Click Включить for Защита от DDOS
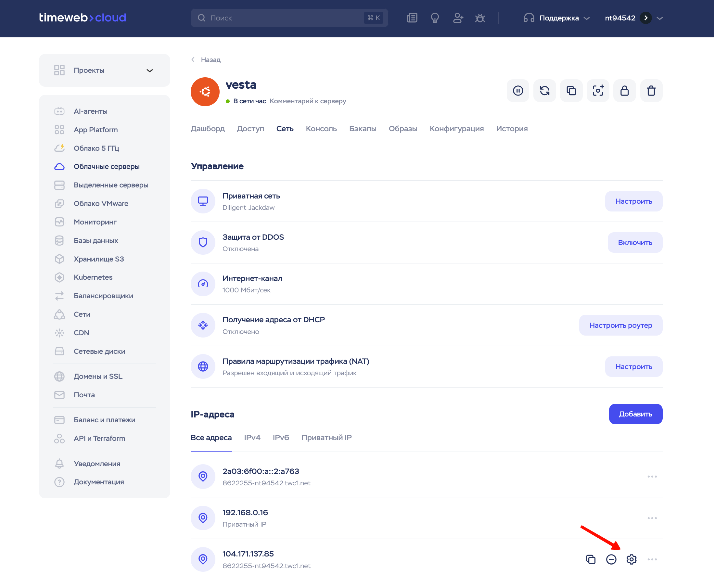The height and width of the screenshot is (588, 714). click(x=635, y=243)
